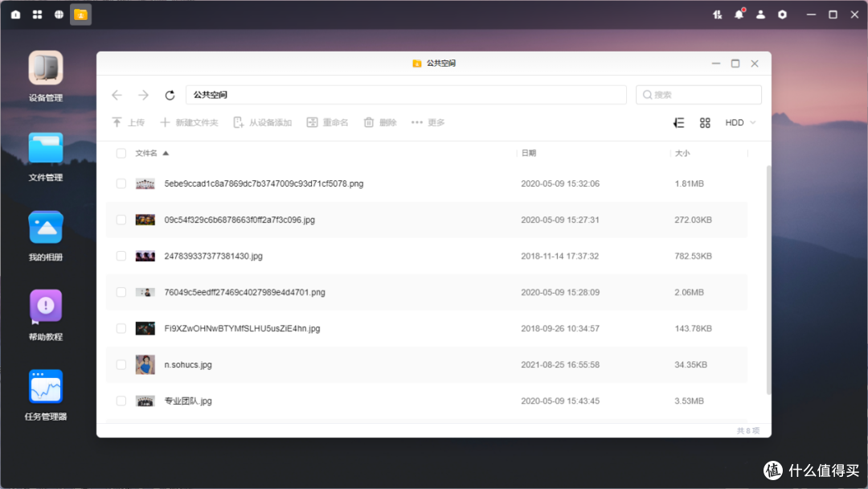Open the 设备管理 desktop app
The width and height of the screenshot is (868, 489).
[x=45, y=68]
